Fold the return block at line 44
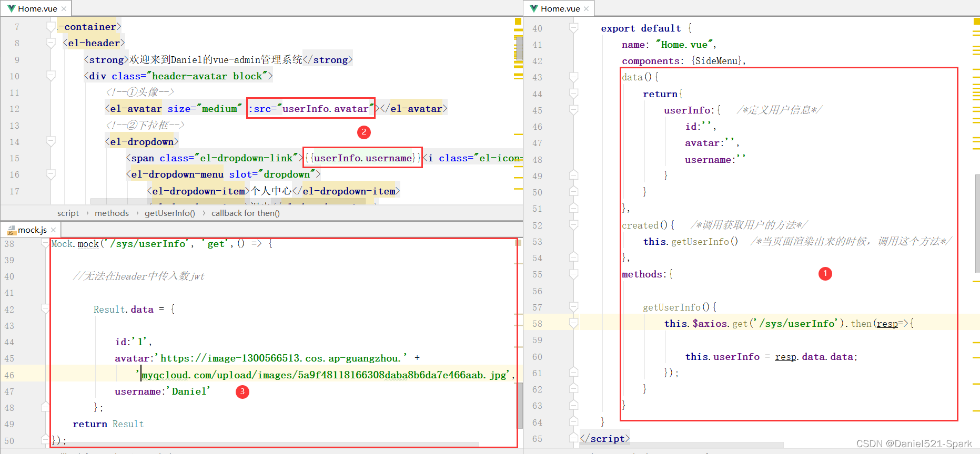 point(574,94)
